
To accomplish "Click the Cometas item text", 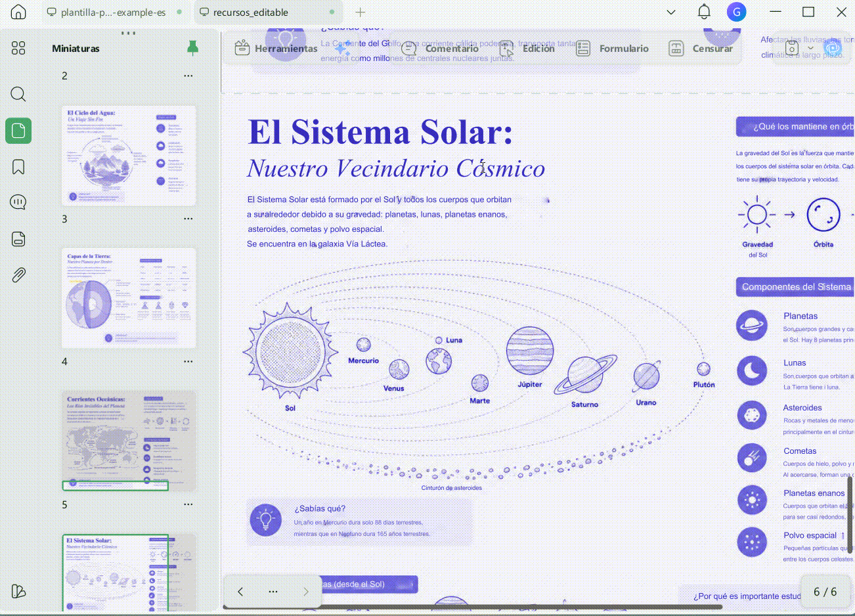I will coord(800,451).
